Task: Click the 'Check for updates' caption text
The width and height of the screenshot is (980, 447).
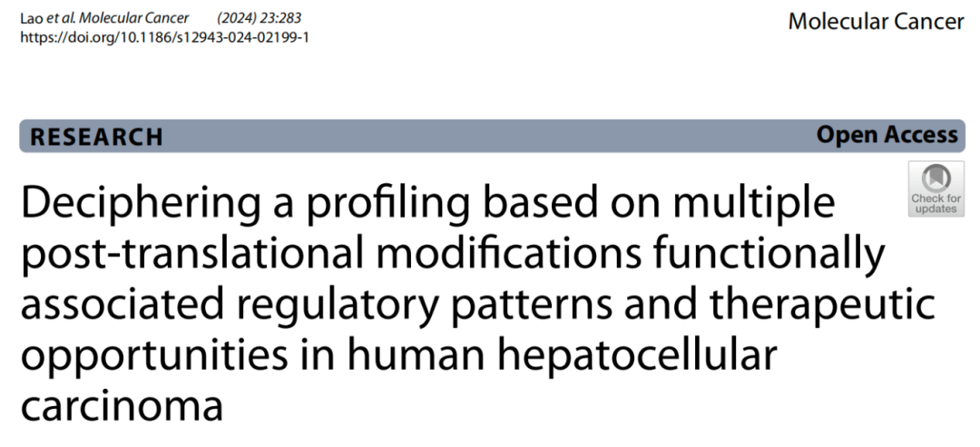Action: coord(936,204)
